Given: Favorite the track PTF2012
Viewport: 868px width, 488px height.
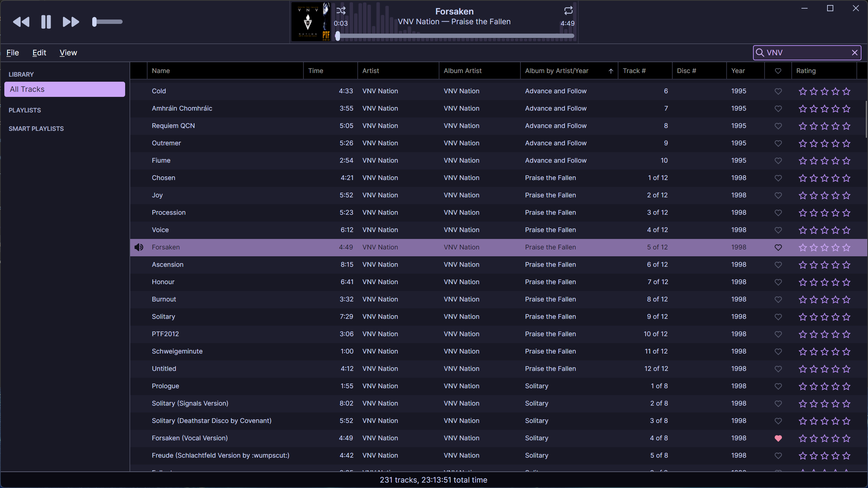Looking at the screenshot, I should [778, 334].
